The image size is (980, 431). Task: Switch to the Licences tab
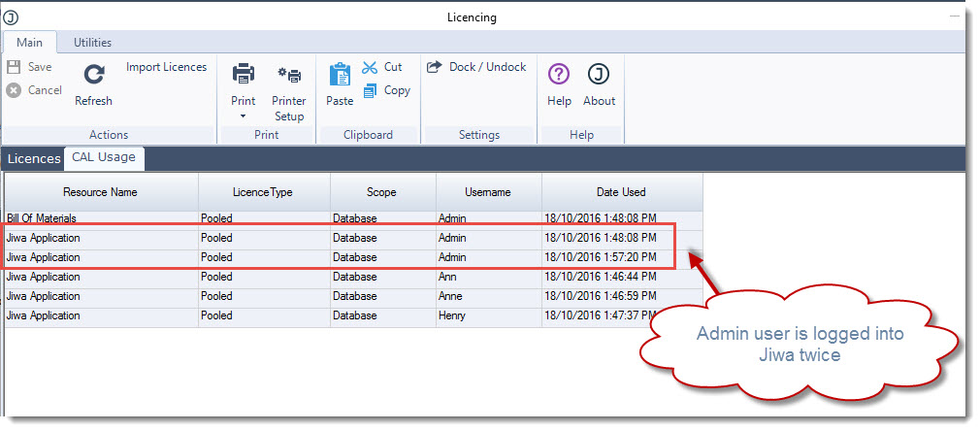tap(34, 159)
